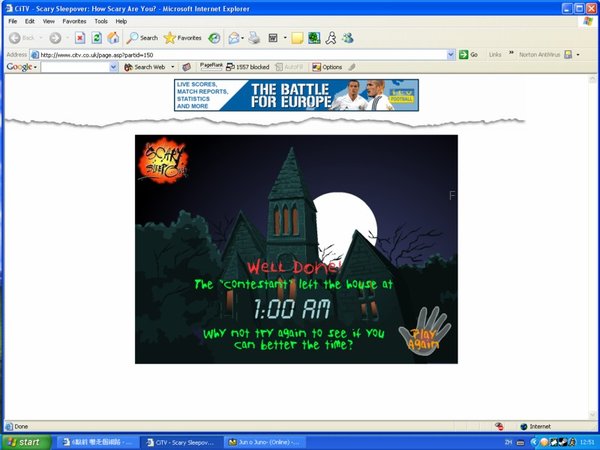600x450 pixels.
Task: Switch to the first taskbar IE window
Action: click(98, 443)
